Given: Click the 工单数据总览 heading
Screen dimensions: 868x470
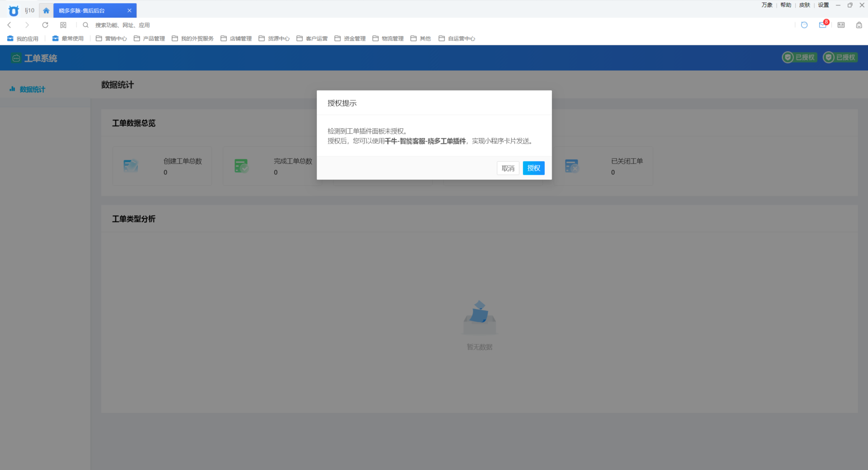Looking at the screenshot, I should tap(134, 123).
